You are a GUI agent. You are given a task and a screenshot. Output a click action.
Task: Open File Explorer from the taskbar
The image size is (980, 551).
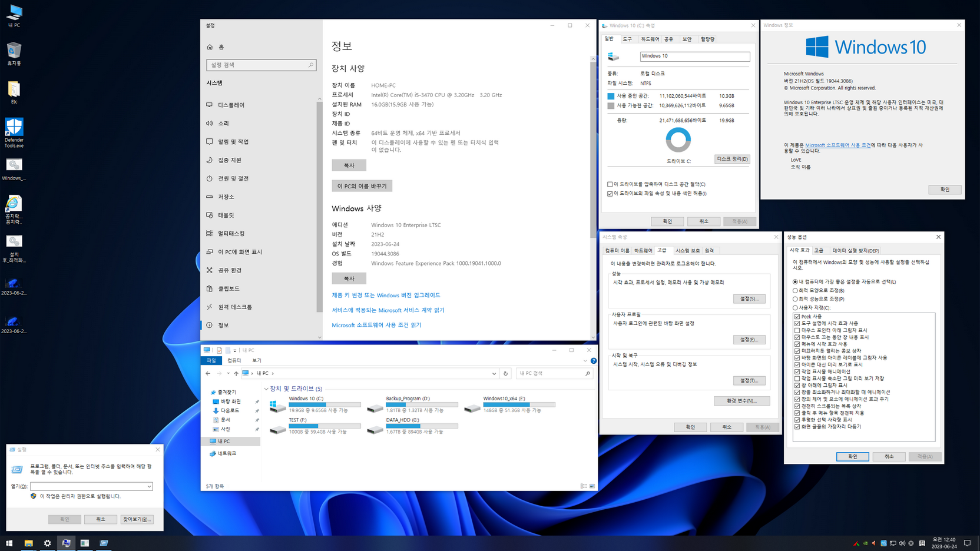point(28,543)
